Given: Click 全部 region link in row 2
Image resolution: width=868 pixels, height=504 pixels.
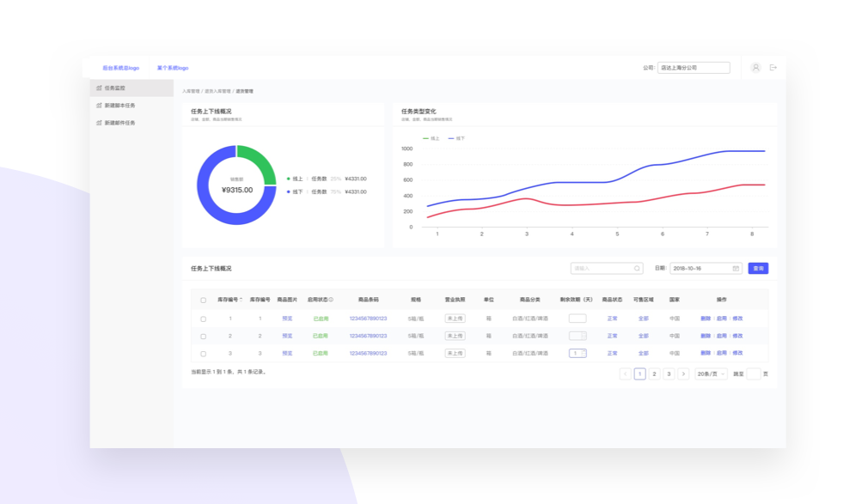Looking at the screenshot, I should tap(643, 336).
